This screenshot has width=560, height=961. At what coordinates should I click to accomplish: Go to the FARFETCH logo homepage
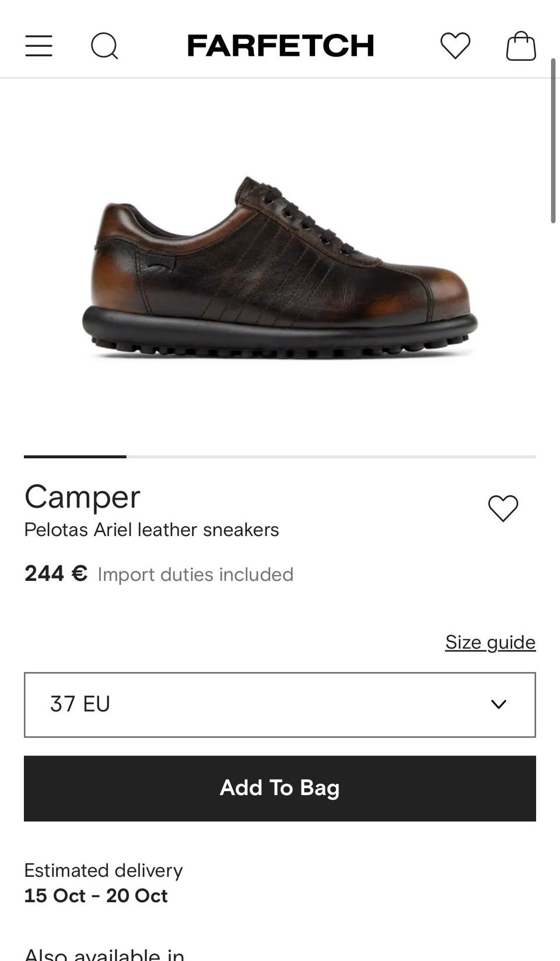tap(280, 46)
